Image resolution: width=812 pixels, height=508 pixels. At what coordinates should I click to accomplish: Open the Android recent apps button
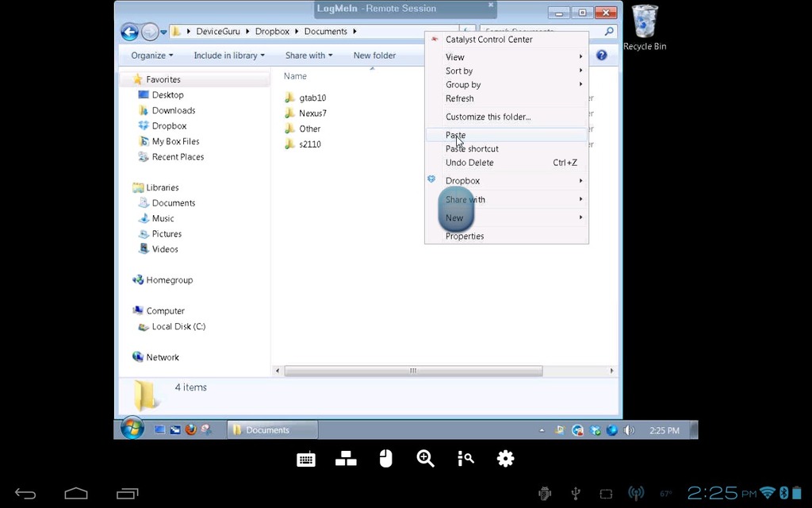pos(128,494)
